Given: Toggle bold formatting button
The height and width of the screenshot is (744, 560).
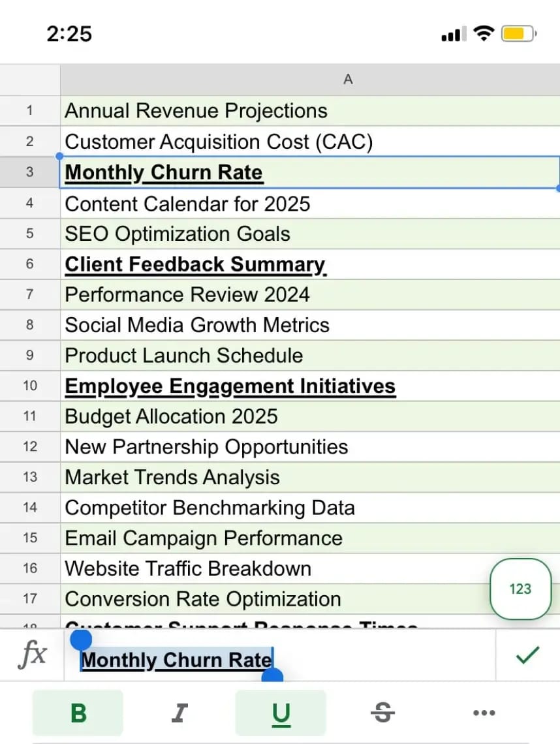Looking at the screenshot, I should coord(78,713).
